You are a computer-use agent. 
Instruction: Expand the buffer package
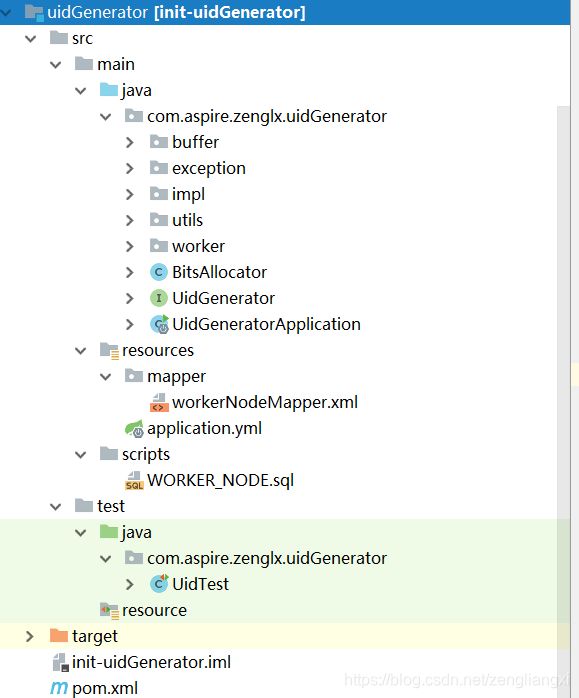coord(130,142)
